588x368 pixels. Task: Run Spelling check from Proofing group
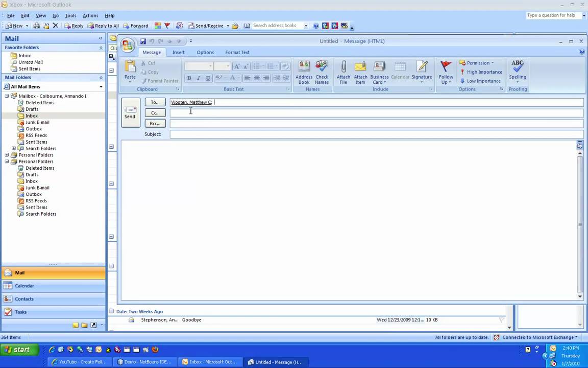(x=518, y=72)
